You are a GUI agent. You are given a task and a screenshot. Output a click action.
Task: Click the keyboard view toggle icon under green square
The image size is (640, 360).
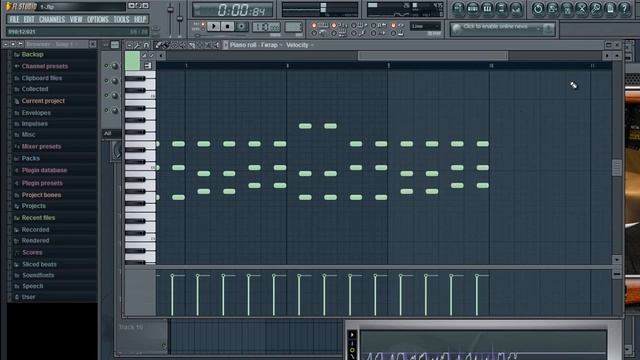pyautogui.click(x=147, y=65)
